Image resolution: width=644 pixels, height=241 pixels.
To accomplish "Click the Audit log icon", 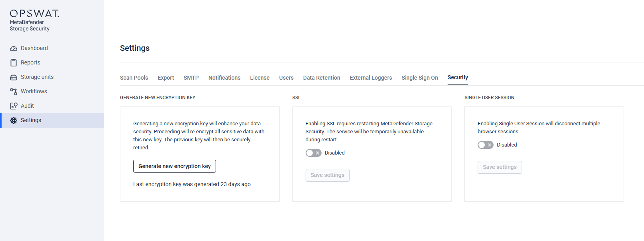I will 14,106.
